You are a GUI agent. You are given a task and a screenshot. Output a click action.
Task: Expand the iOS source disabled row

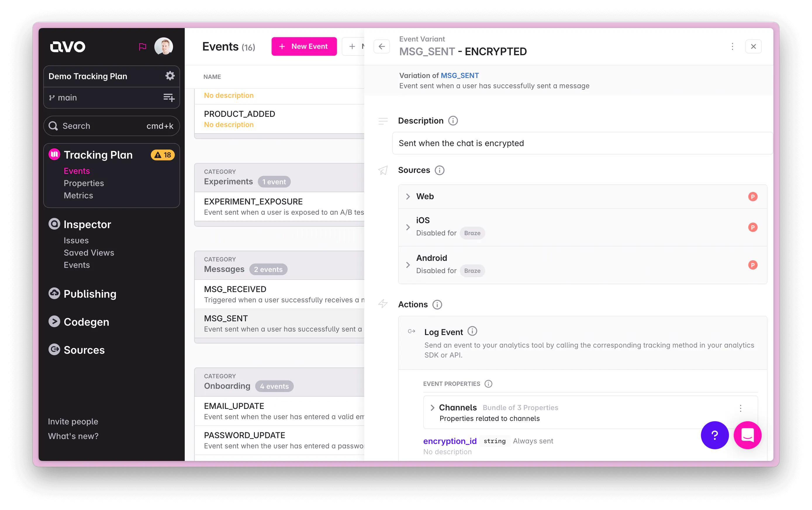pyautogui.click(x=408, y=227)
